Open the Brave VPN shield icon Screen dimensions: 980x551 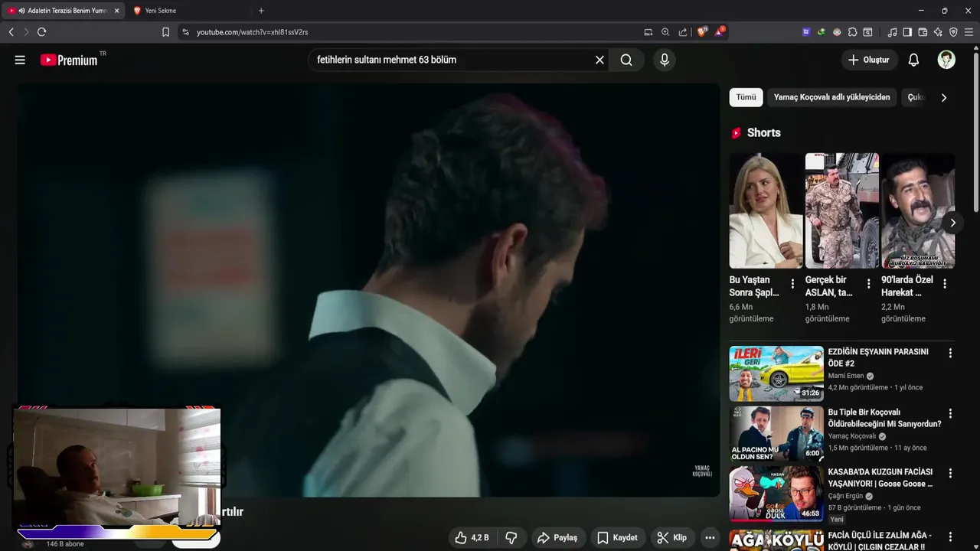pos(953,32)
